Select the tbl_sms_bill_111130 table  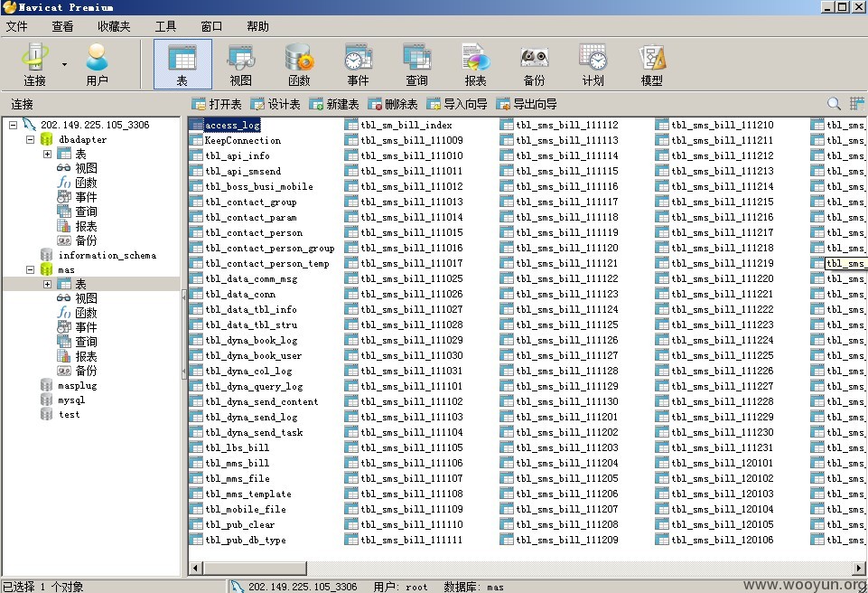click(567, 401)
